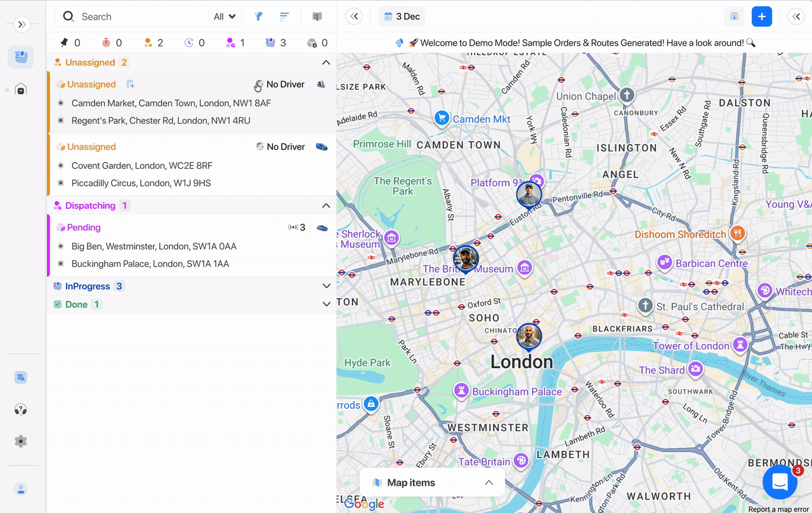
Task: Open the orders tab in left sidebar
Action: click(21, 57)
